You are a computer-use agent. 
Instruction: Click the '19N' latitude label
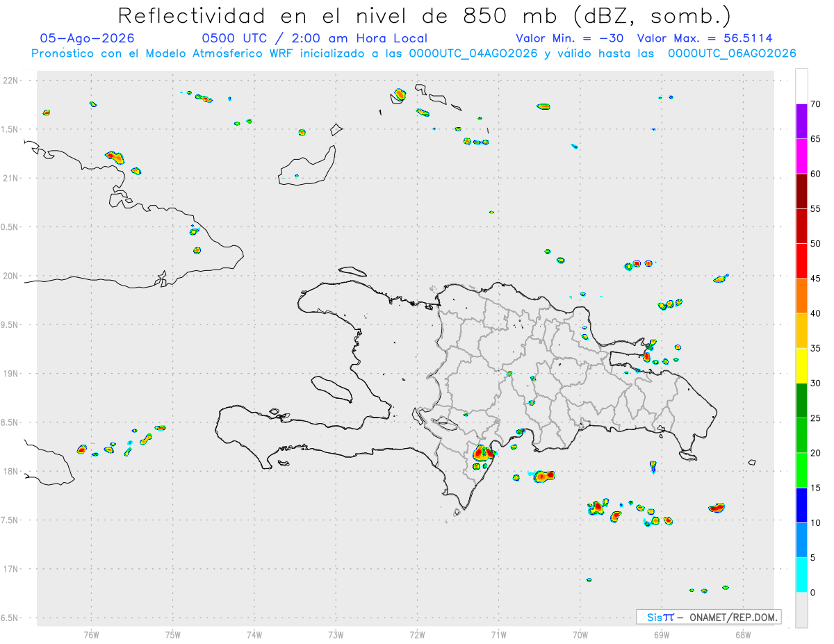[x=11, y=374]
